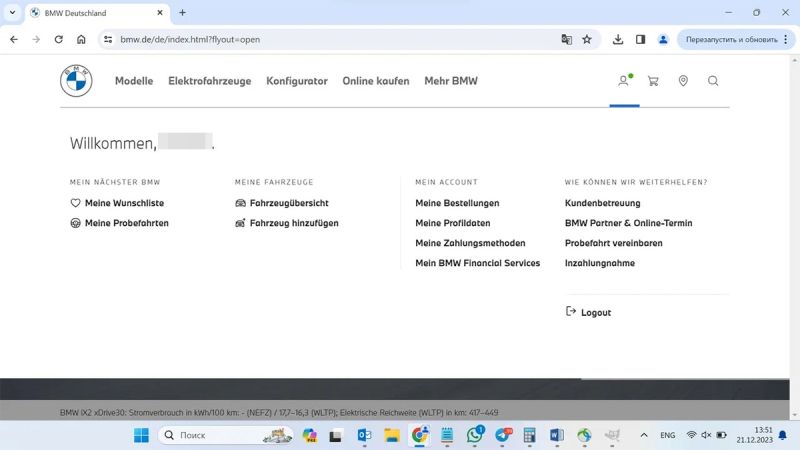Viewport: 800px width, 450px height.
Task: Expand the tab search dropdown arrow
Action: 12,13
